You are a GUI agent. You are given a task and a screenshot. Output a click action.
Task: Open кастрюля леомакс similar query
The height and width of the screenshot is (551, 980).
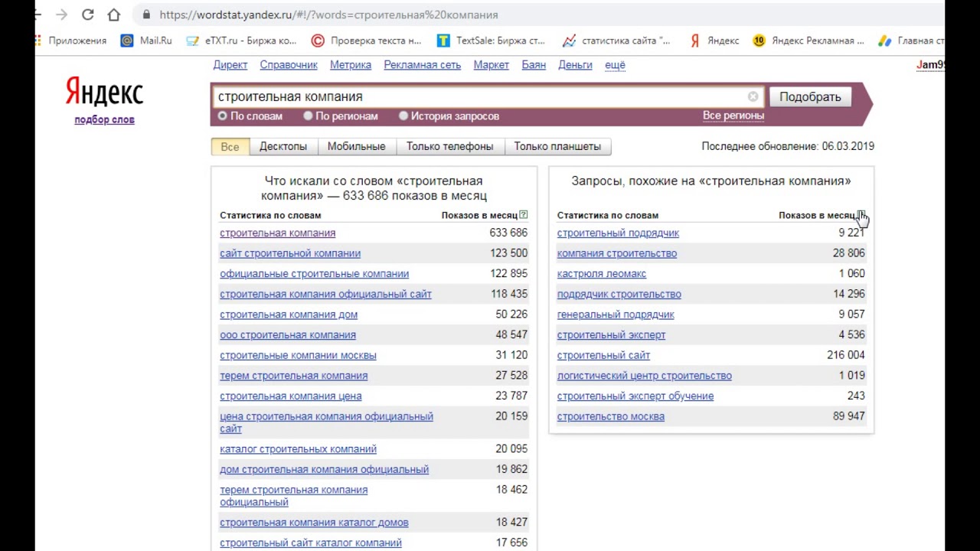602,274
